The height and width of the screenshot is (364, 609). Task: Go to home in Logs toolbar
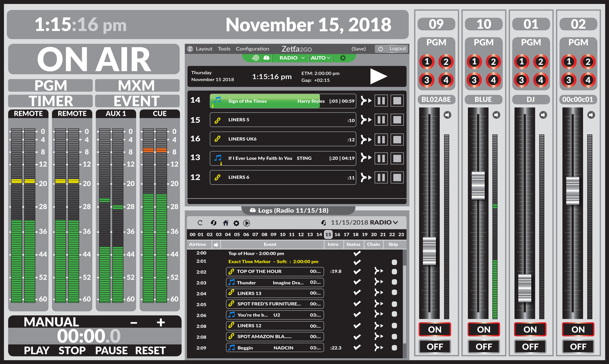tap(226, 223)
